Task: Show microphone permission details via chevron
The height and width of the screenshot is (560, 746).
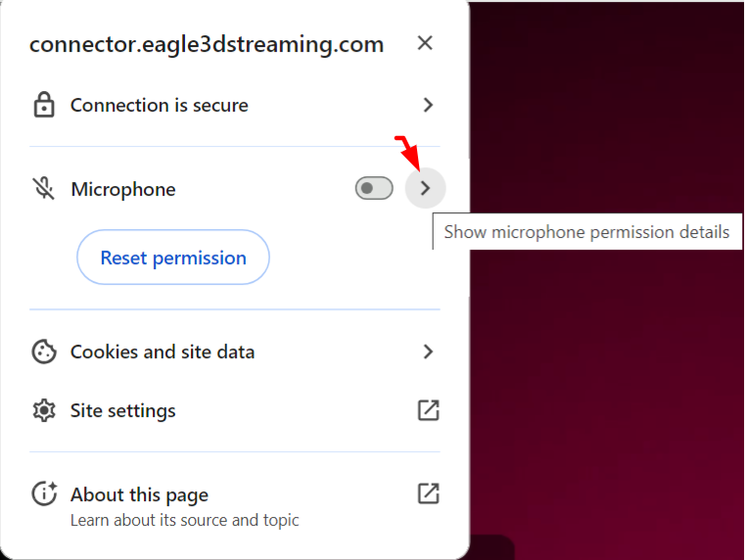Action: coord(425,188)
